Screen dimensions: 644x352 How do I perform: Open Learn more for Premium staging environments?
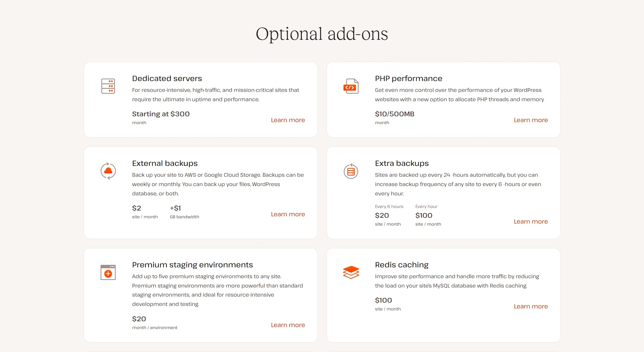click(x=288, y=325)
